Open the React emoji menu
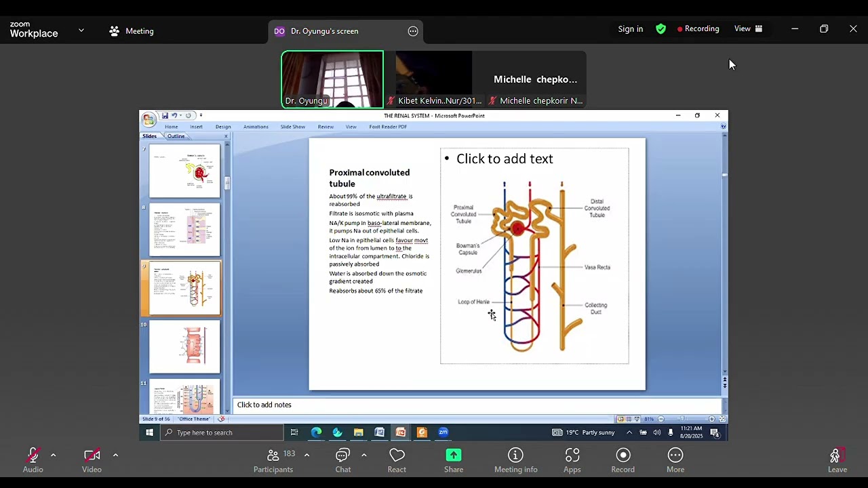The image size is (868, 488). pyautogui.click(x=397, y=460)
